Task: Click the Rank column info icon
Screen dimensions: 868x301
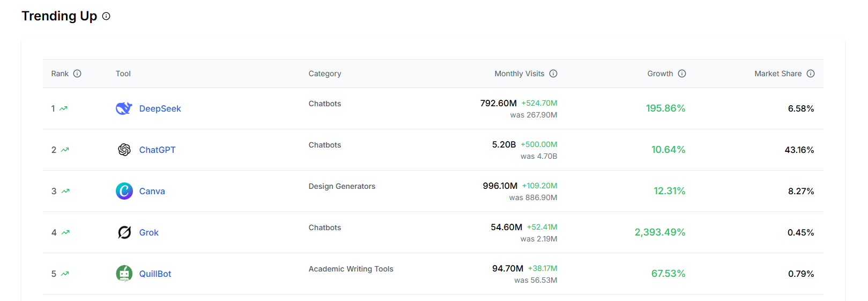Action: [x=77, y=74]
